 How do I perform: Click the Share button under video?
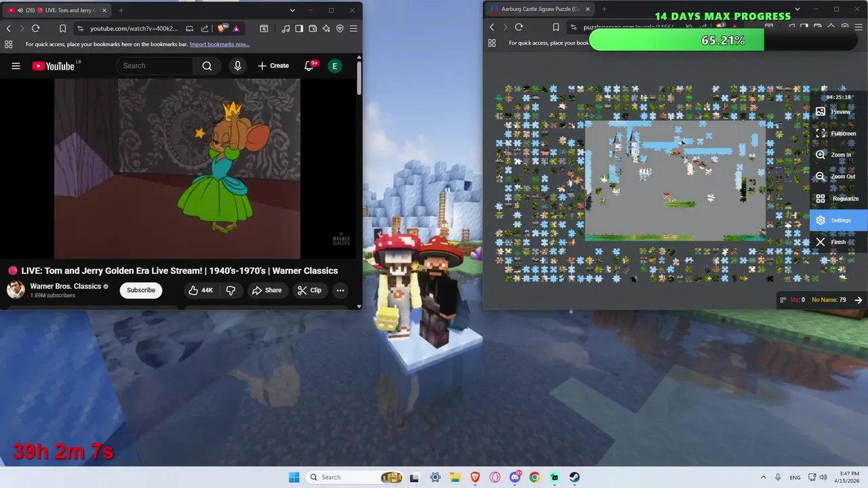[x=267, y=290]
